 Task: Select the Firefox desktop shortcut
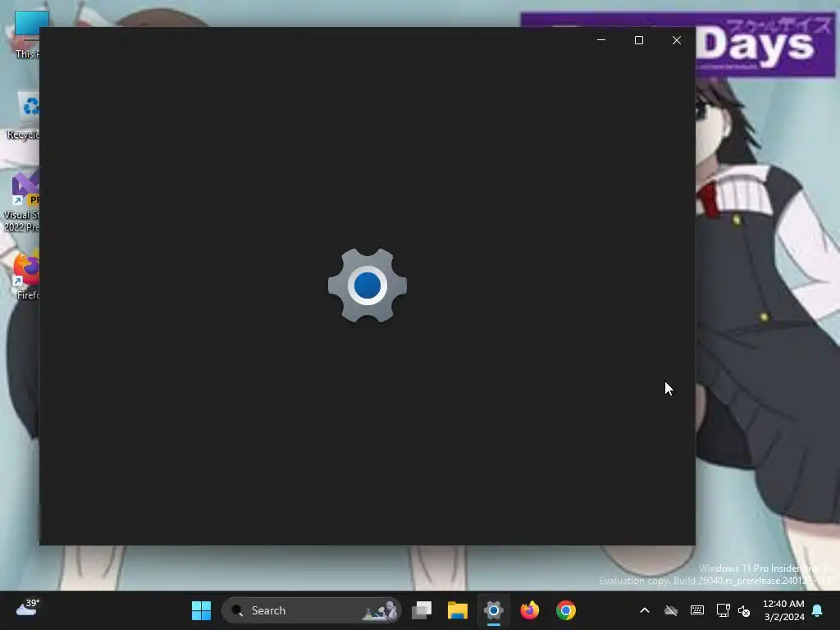pyautogui.click(x=27, y=276)
